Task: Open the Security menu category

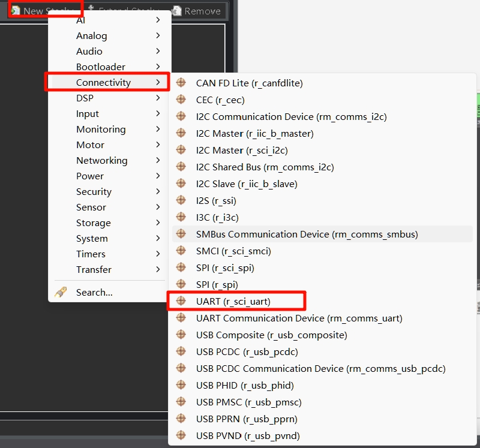Action: [94, 192]
